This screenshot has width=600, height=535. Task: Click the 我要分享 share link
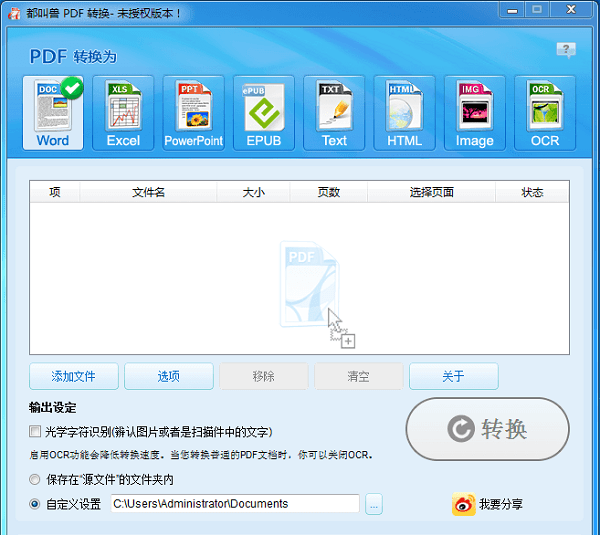click(501, 504)
